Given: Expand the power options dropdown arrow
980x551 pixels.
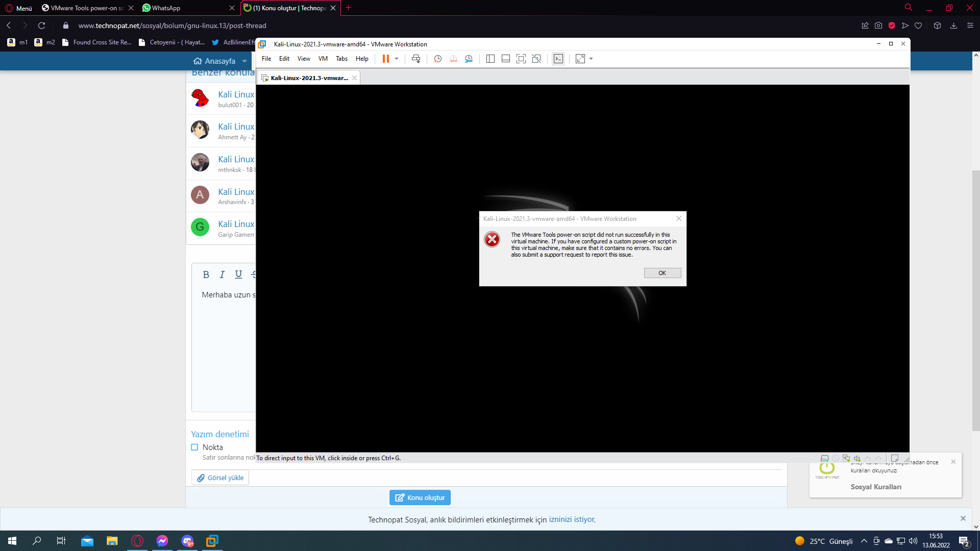Looking at the screenshot, I should [397, 59].
